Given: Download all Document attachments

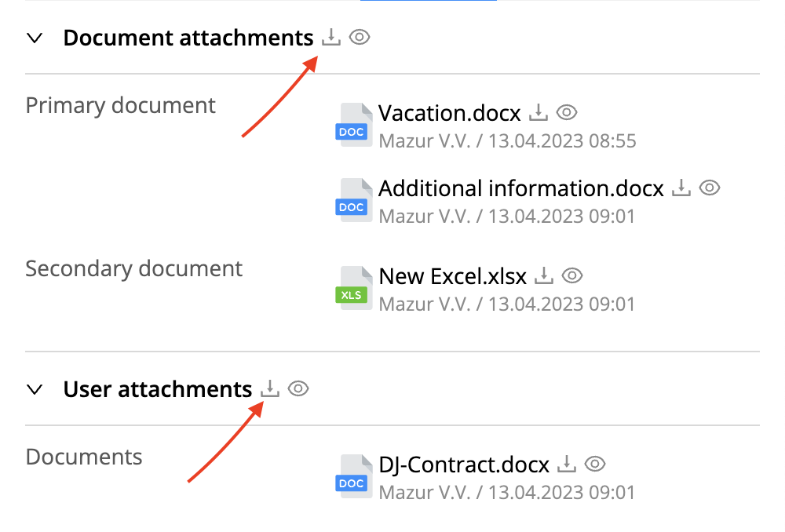Looking at the screenshot, I should click(x=331, y=37).
